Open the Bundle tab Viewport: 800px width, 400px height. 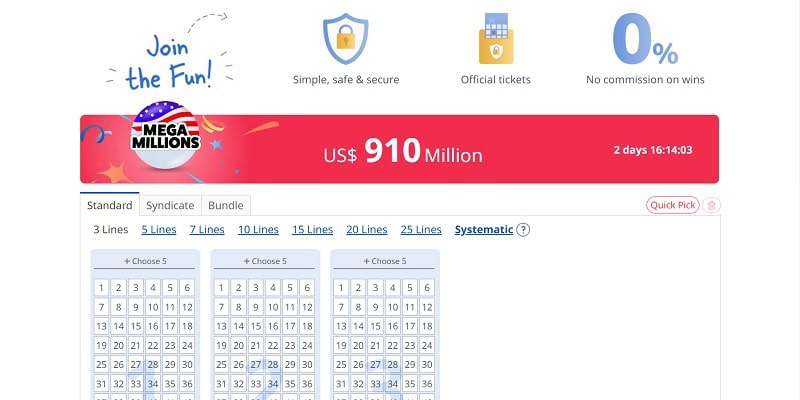226,205
